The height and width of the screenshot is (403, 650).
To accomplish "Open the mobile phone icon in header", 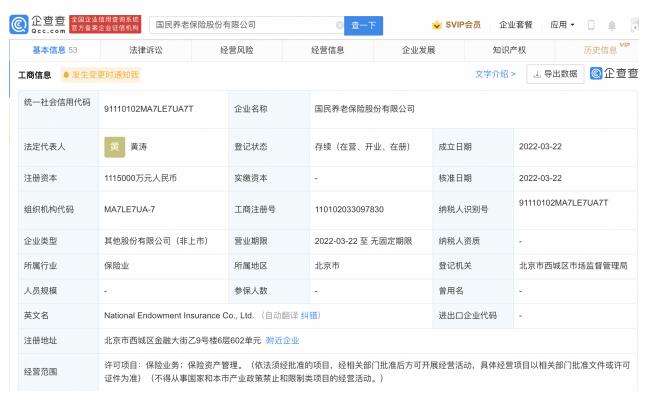I will coord(590,24).
